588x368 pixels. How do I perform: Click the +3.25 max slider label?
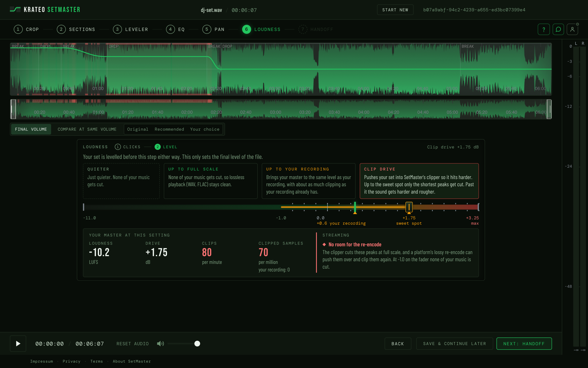pos(472,220)
